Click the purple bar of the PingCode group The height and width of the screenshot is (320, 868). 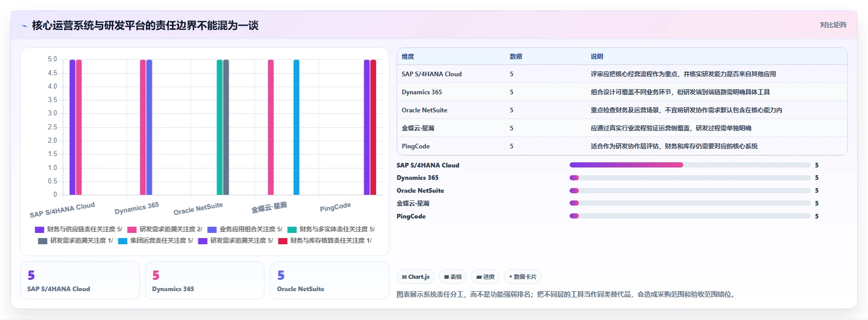click(x=367, y=127)
